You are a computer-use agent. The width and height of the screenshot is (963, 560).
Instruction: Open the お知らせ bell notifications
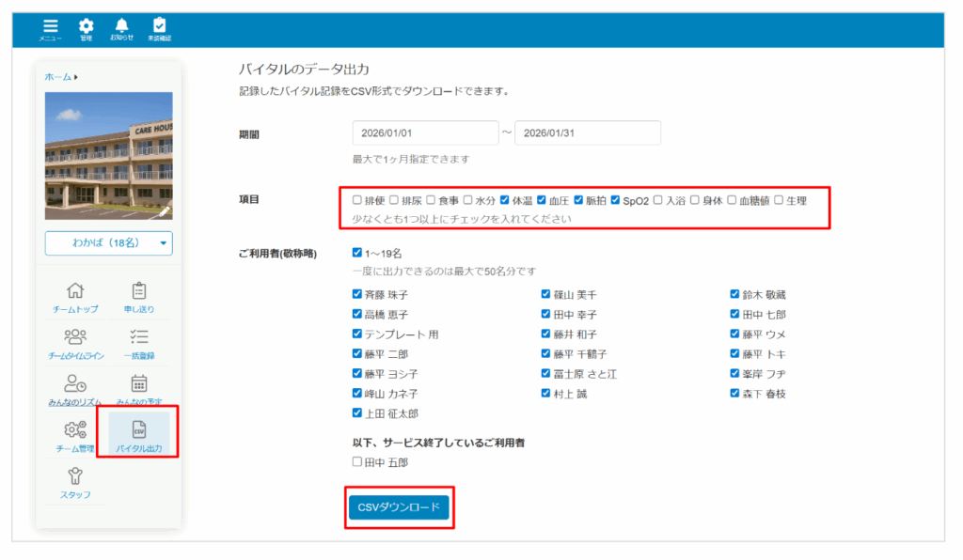tap(121, 28)
